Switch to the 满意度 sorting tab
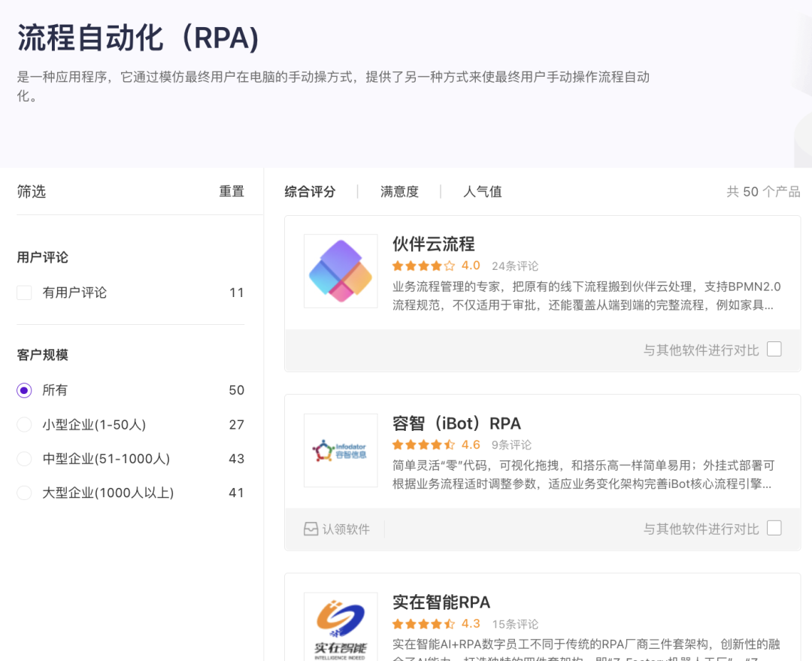The image size is (812, 661). pos(399,192)
